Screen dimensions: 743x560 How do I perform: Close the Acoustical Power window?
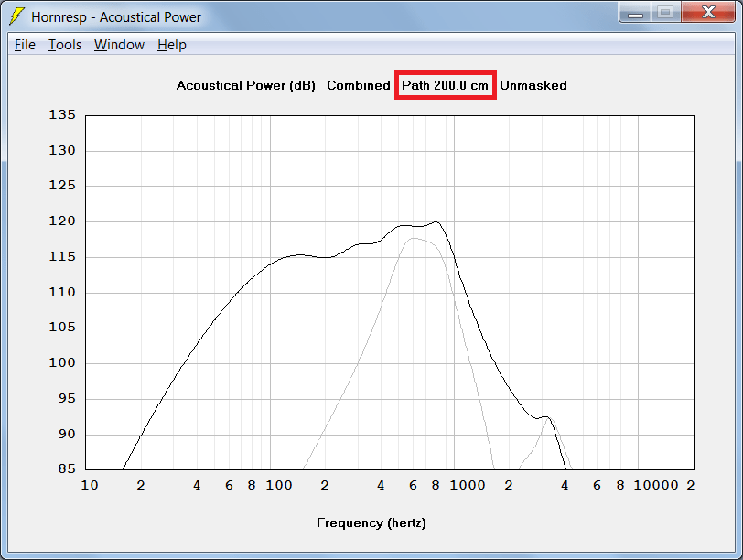(x=708, y=13)
